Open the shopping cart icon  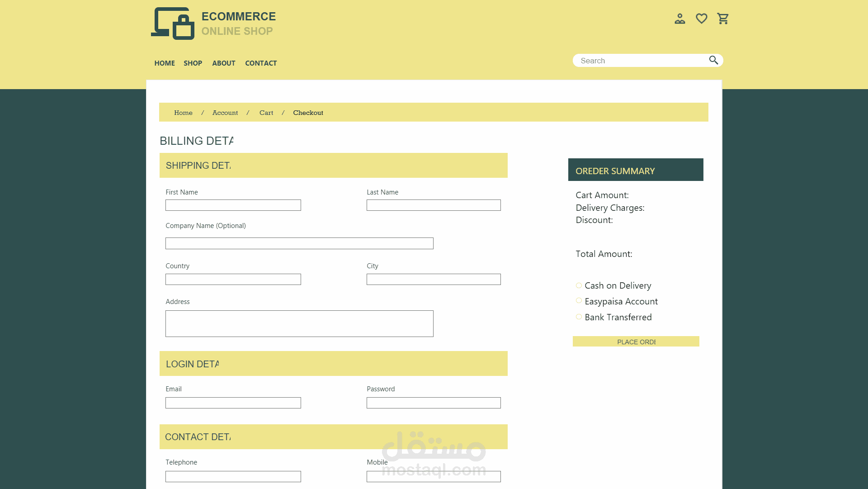722,19
